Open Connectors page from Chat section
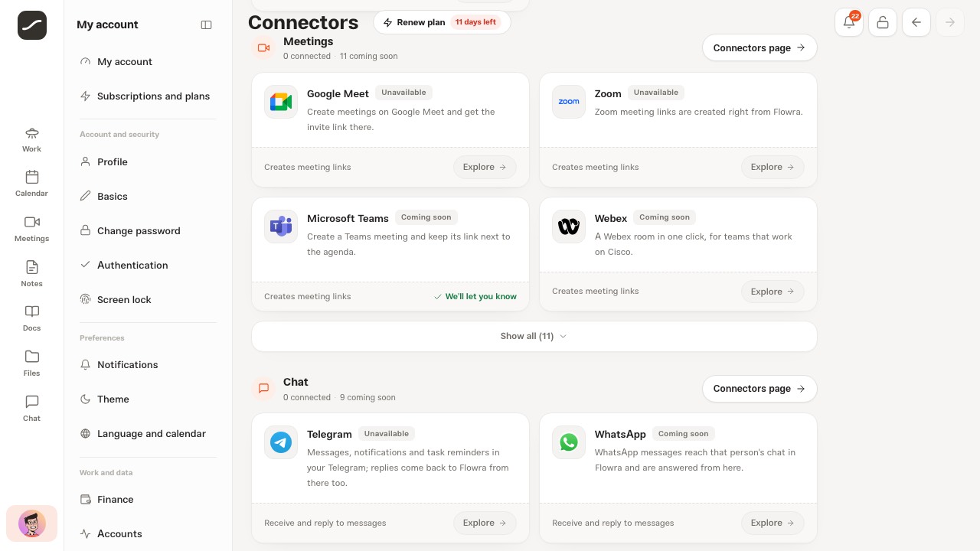The height and width of the screenshot is (551, 980). click(759, 389)
